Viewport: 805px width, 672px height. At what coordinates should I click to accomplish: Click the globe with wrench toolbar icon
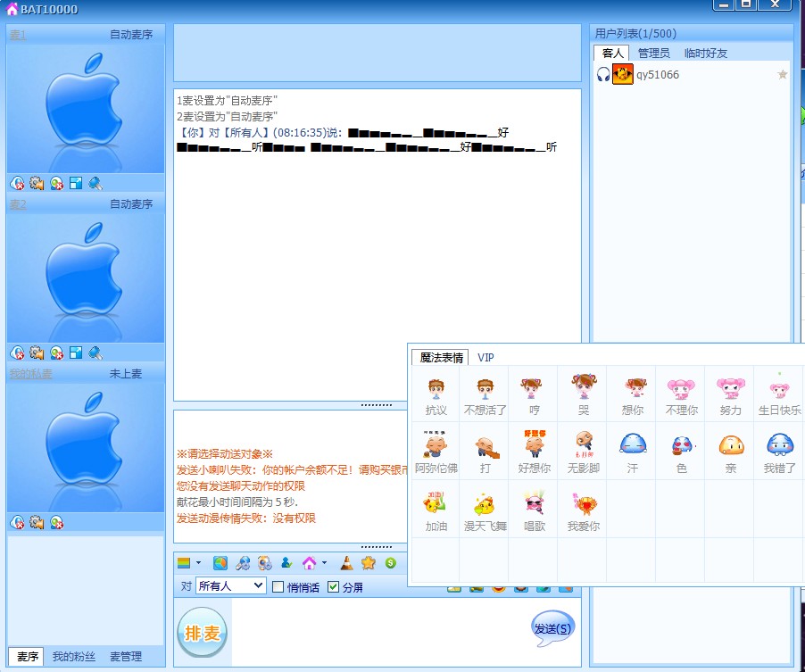tap(243, 563)
